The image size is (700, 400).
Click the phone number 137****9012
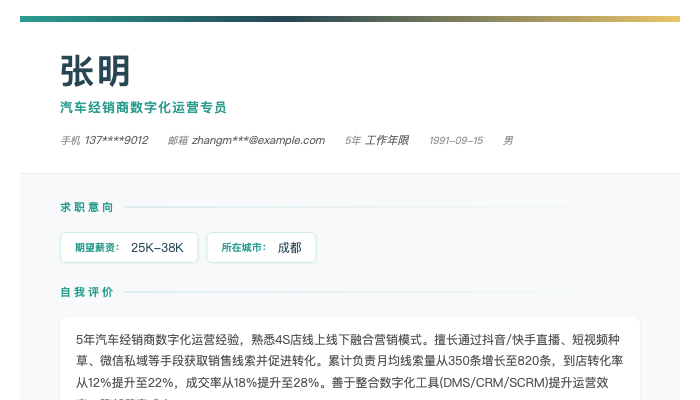pyautogui.click(x=117, y=140)
